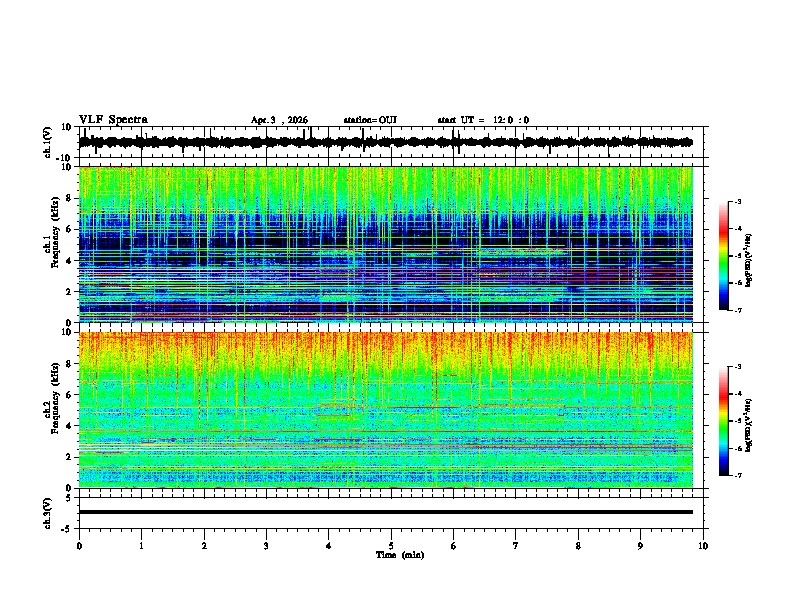Click the ch.2 "Frequency (kHz)" axis label
The width and height of the screenshot is (792, 612).
tap(55, 398)
